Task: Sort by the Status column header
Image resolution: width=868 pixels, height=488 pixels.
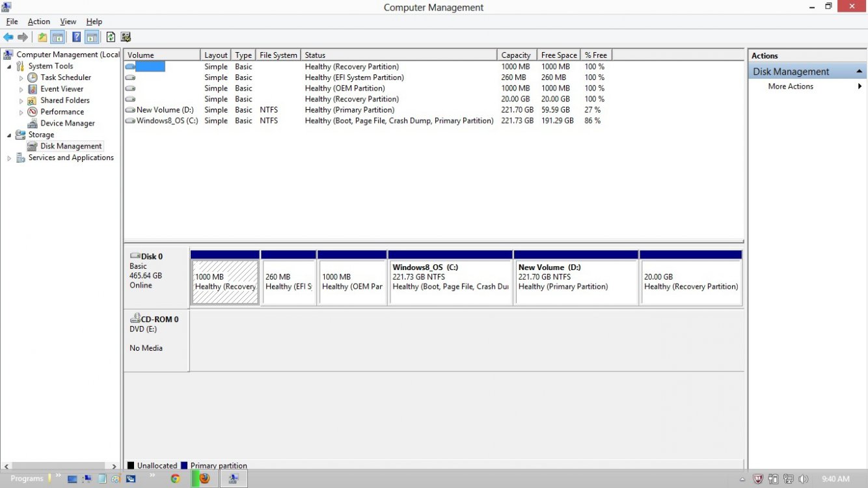Action: click(399, 55)
